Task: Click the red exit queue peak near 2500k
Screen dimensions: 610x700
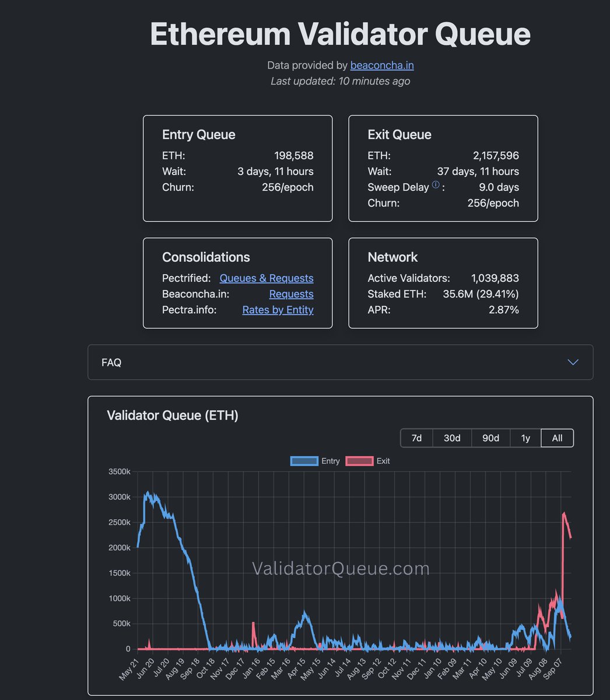Action: tap(564, 514)
